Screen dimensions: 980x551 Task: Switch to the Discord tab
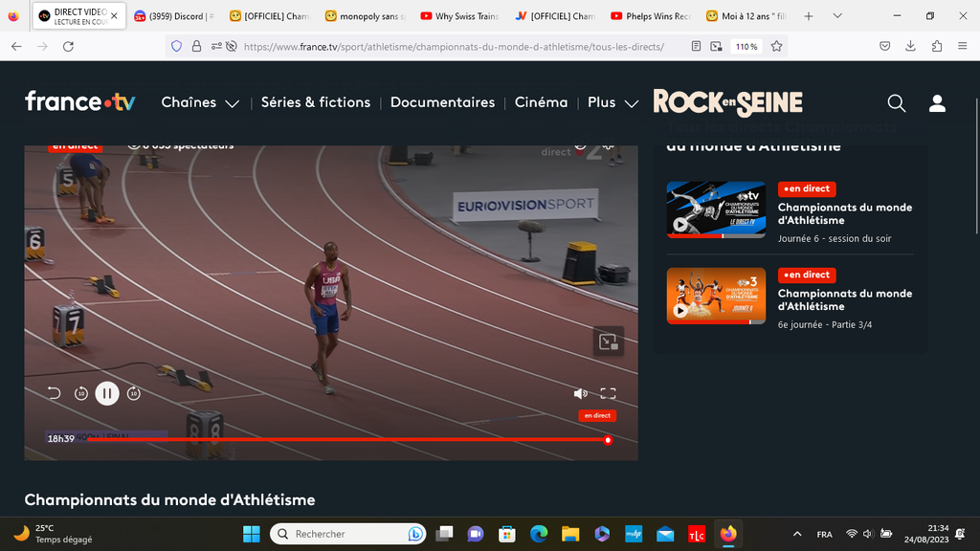point(174,16)
